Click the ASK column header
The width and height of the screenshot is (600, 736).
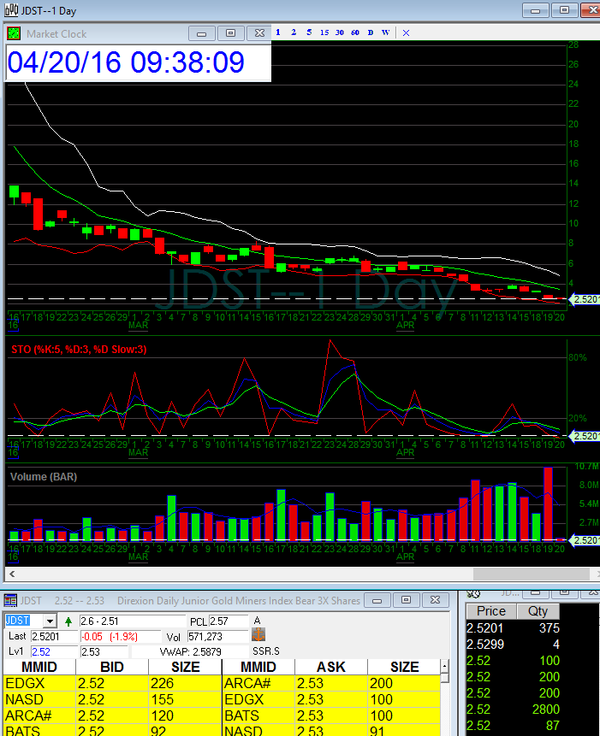tap(331, 666)
